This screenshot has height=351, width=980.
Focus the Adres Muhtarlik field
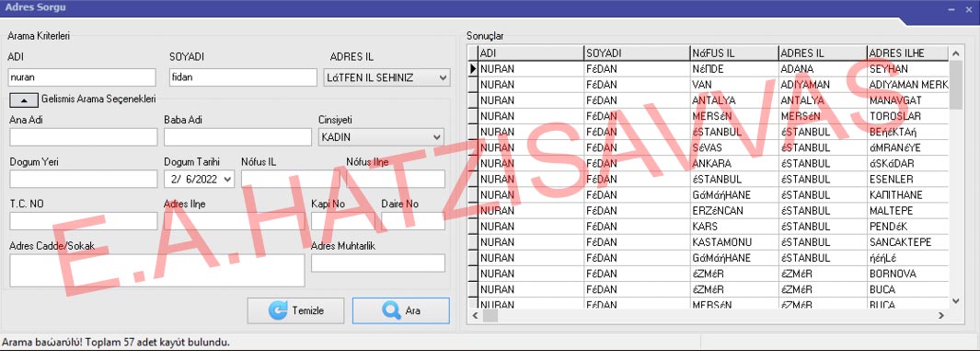tap(378, 263)
